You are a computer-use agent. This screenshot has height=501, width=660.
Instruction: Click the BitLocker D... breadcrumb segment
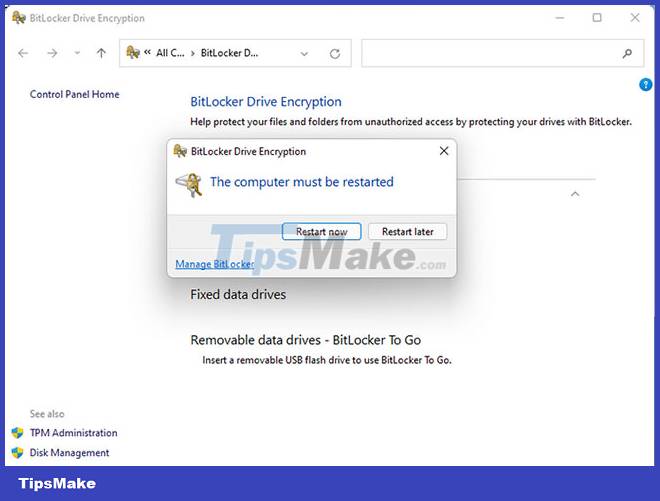[x=229, y=53]
